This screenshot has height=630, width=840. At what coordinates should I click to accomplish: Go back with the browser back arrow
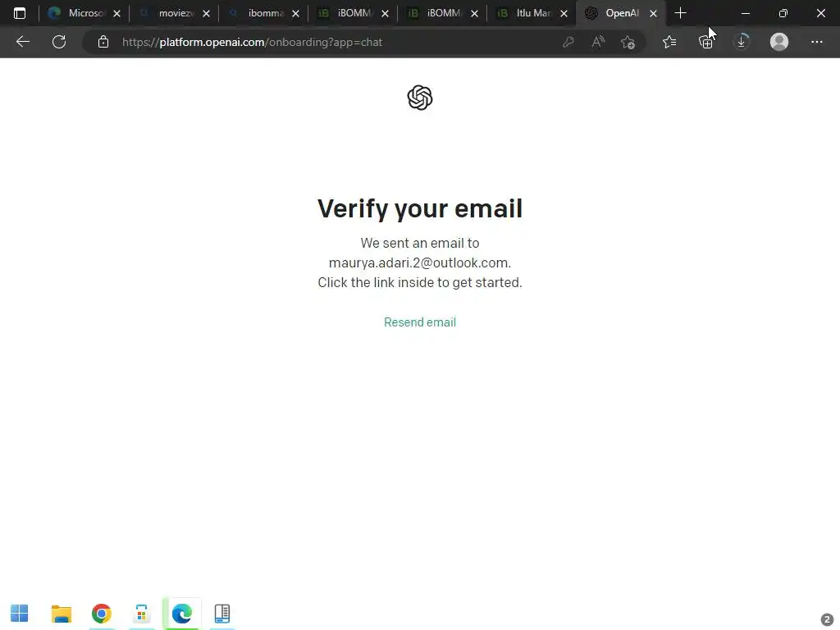(22, 42)
